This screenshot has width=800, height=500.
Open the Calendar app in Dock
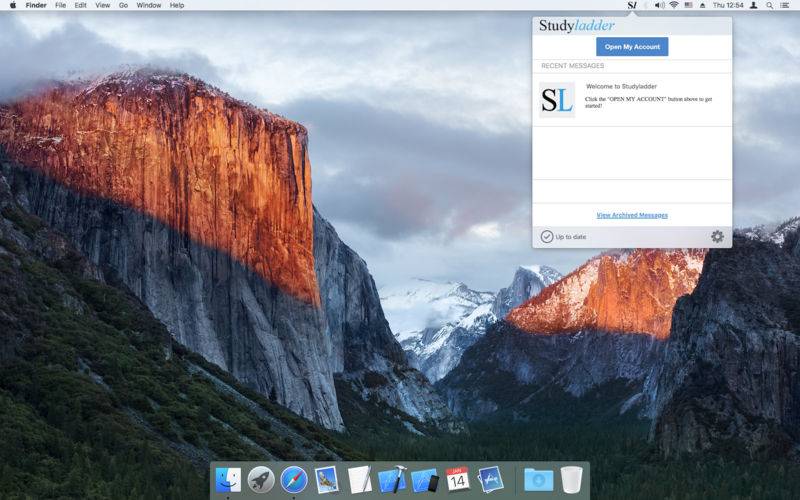(458, 479)
